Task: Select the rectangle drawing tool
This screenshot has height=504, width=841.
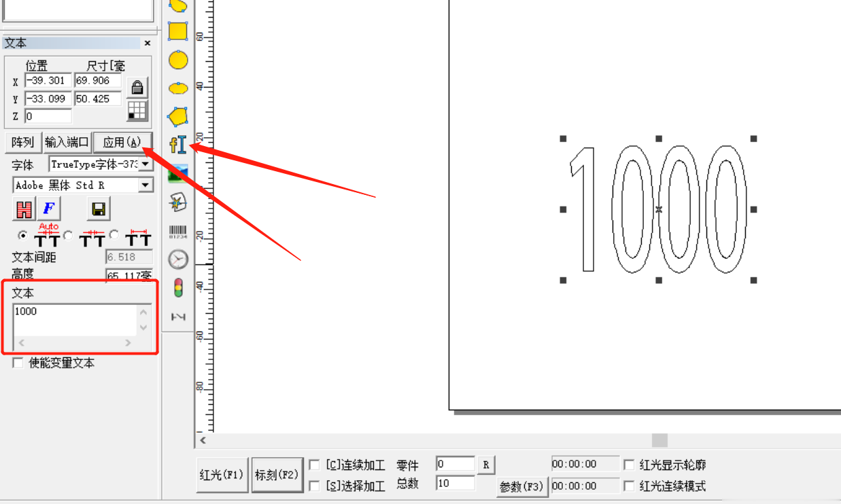Action: click(178, 31)
